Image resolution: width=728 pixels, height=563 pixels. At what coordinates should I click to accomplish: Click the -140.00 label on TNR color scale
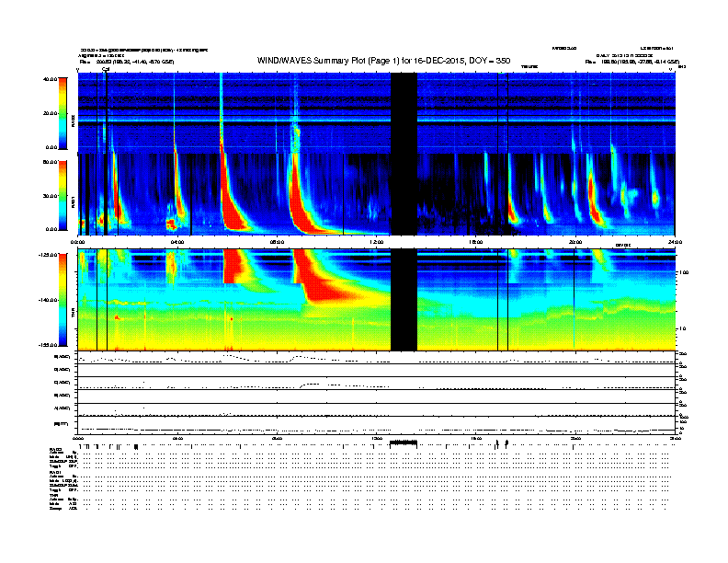click(x=48, y=300)
